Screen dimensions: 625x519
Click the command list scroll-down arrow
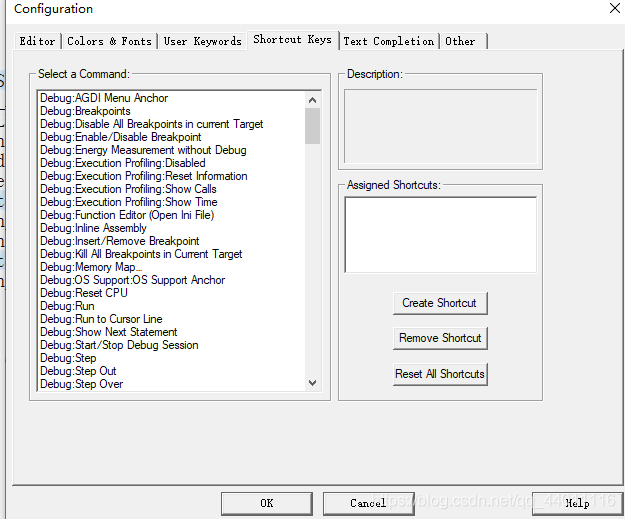(x=312, y=383)
